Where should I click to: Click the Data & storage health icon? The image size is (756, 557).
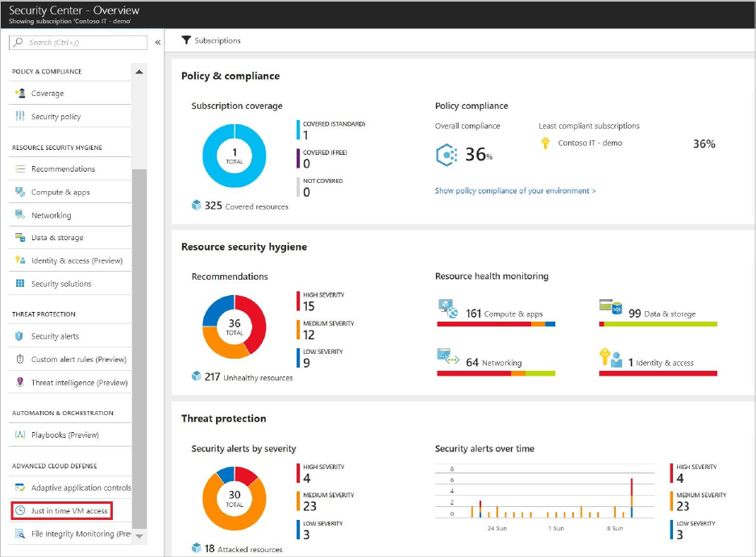610,306
